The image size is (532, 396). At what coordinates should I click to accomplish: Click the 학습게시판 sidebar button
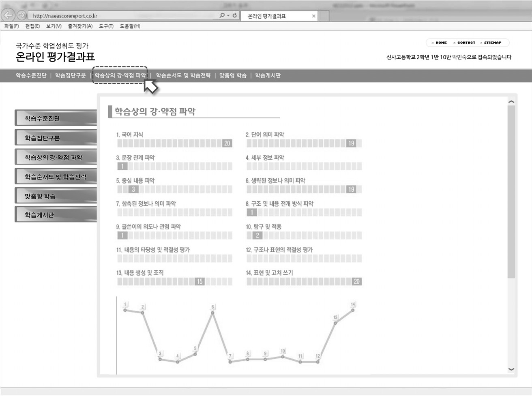pos(56,214)
